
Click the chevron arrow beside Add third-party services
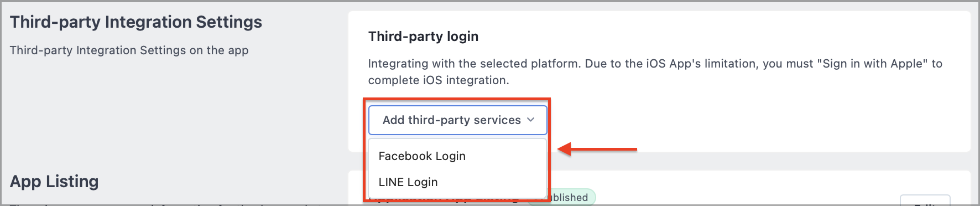(x=531, y=120)
